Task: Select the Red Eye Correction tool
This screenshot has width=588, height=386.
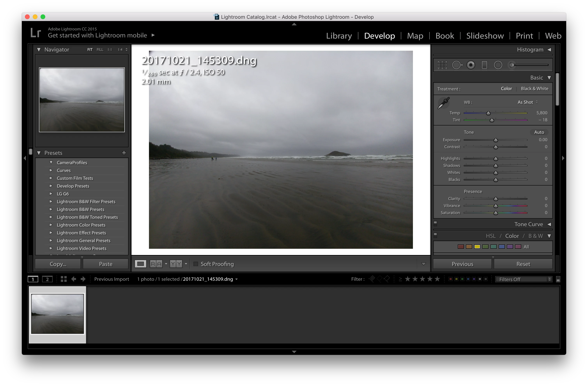Action: pyautogui.click(x=471, y=65)
